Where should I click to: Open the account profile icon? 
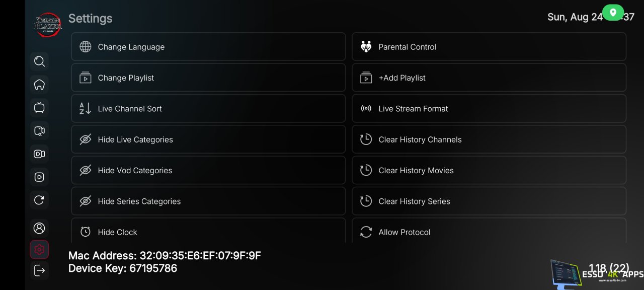[39, 228]
